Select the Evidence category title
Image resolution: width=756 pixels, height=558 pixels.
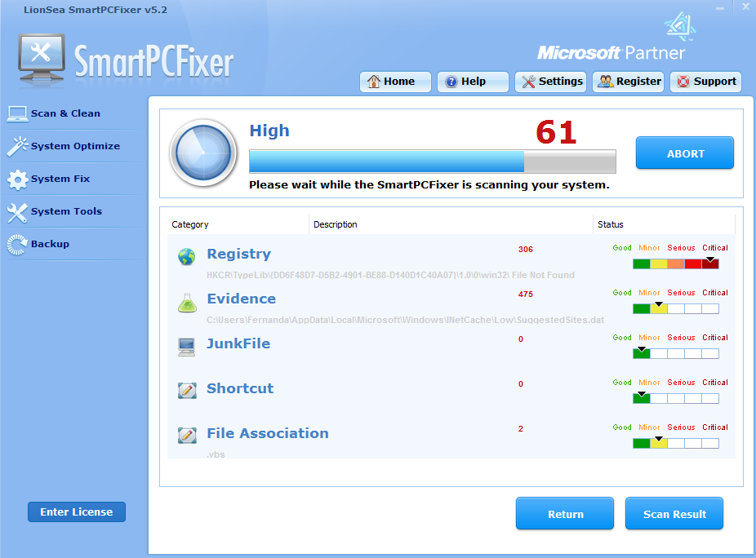tap(241, 299)
